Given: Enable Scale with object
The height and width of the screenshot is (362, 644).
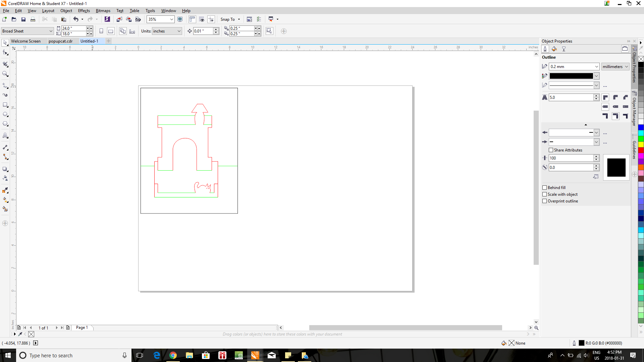Looking at the screenshot, I should 544,194.
